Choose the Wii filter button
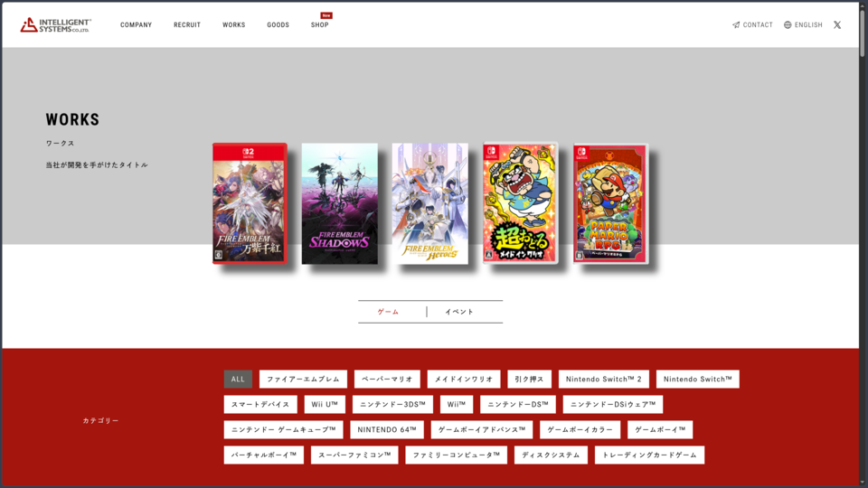This screenshot has height=488, width=868. [457, 405]
